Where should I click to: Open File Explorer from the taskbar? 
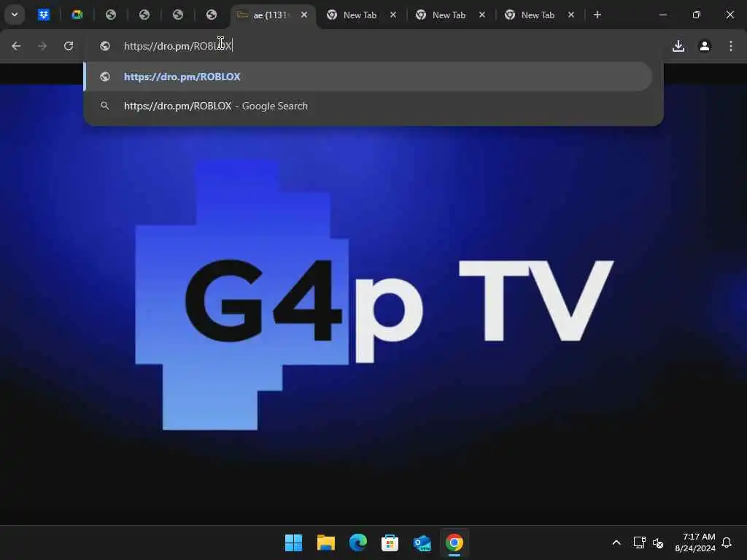(326, 542)
